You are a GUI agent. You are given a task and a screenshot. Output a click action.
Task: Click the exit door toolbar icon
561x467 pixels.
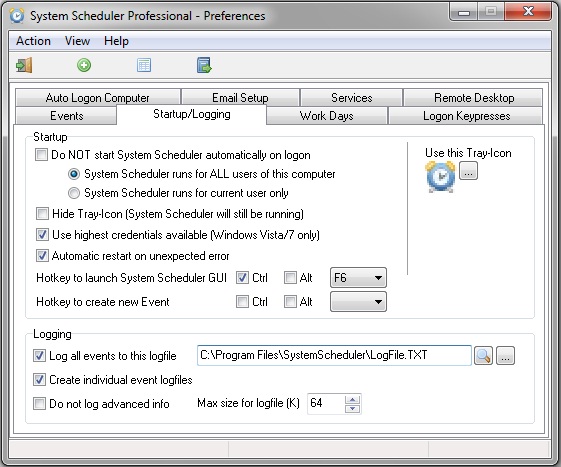(x=24, y=65)
